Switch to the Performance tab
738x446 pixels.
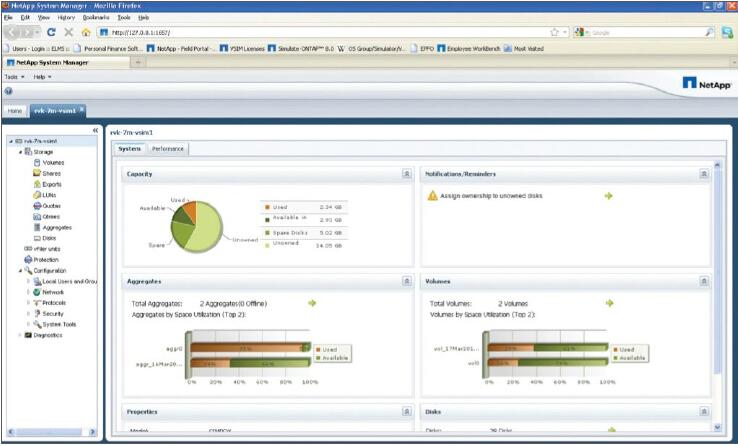pos(168,149)
